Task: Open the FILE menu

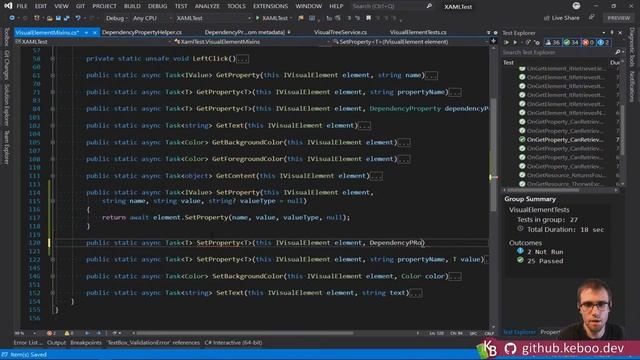Action: (x=22, y=6)
